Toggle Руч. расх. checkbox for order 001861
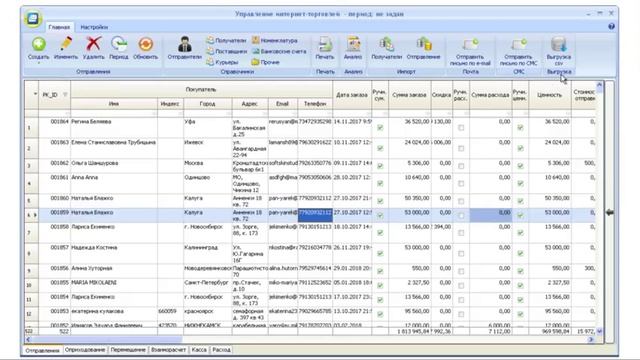The width and height of the screenshot is (640, 360). coord(461,184)
